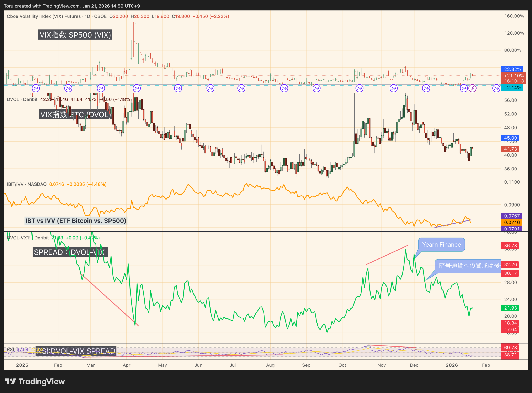Select the IBIT/IVV · NASDAQ legend title

[x=26, y=184]
